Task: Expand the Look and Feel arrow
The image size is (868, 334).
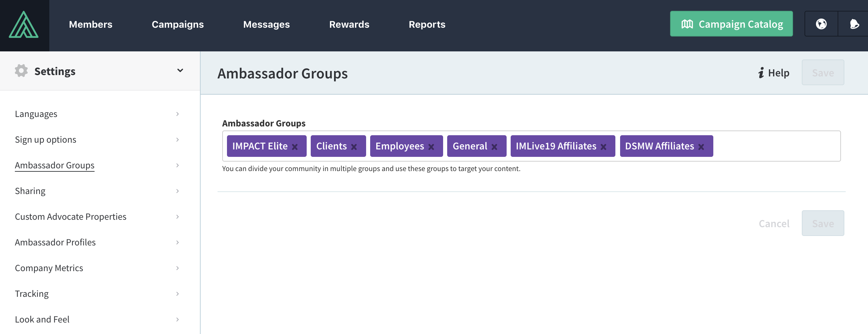Action: (177, 319)
